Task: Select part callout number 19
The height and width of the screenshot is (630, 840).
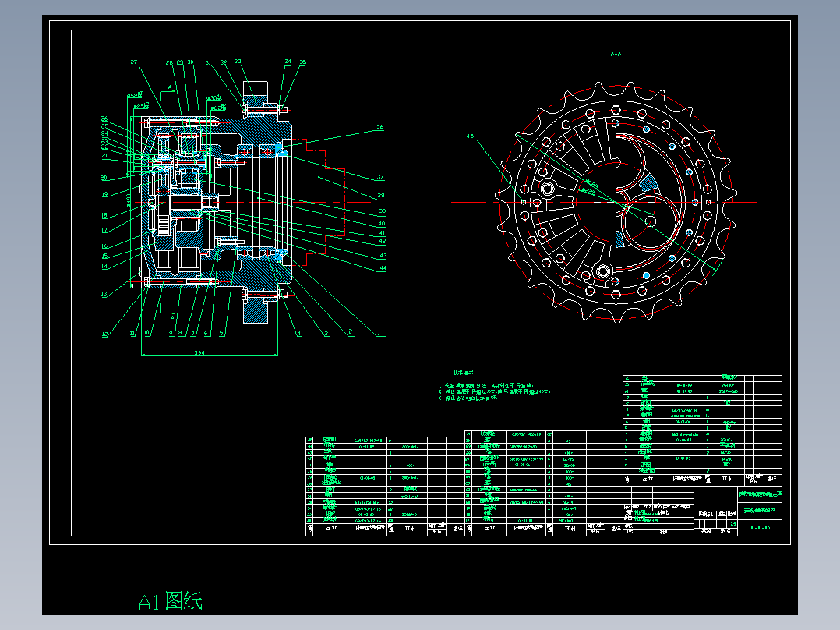Action: (x=104, y=194)
